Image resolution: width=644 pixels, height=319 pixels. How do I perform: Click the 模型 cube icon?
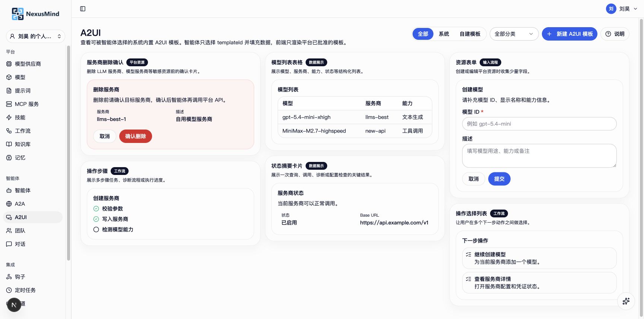click(x=9, y=77)
